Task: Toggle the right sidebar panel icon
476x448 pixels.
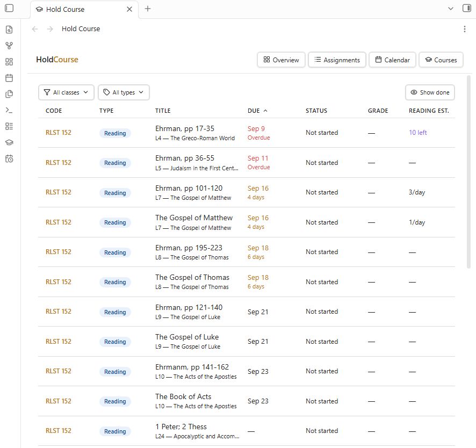Action: 466,8
